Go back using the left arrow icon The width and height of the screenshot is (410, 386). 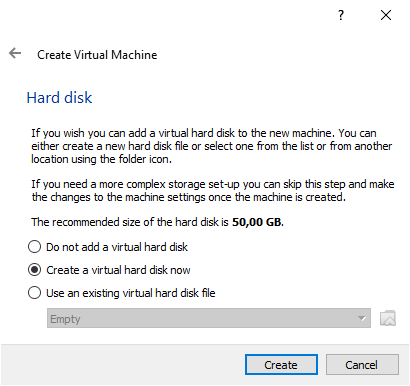[x=15, y=53]
